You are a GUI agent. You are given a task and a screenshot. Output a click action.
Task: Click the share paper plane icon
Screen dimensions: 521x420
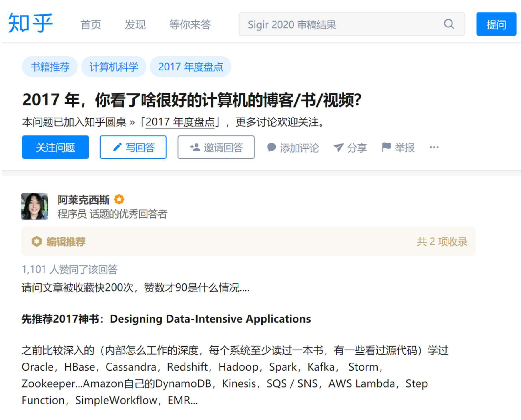[x=338, y=147]
